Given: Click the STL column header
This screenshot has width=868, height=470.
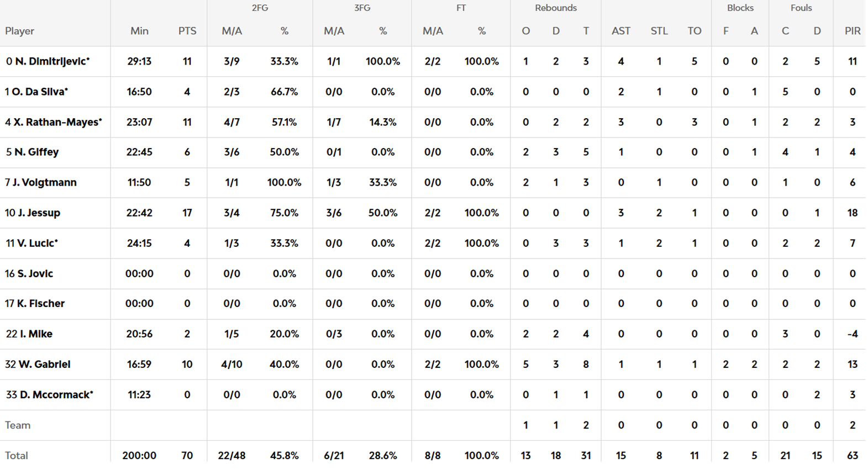Looking at the screenshot, I should [659, 31].
